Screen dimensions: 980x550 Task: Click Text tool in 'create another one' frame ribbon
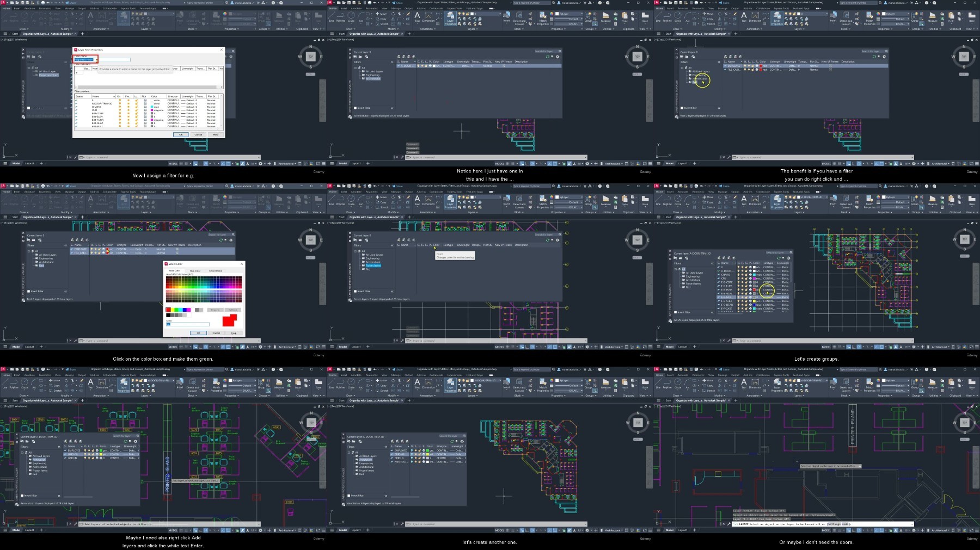click(x=417, y=382)
